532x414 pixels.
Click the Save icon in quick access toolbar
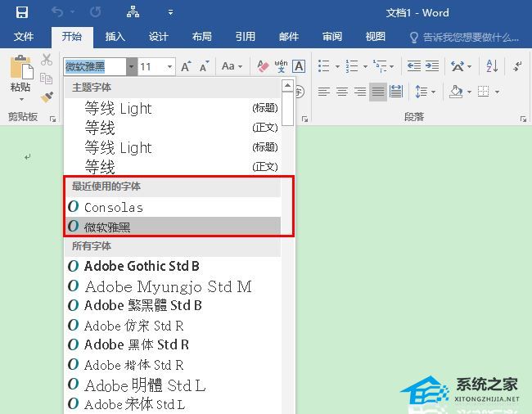coord(22,12)
